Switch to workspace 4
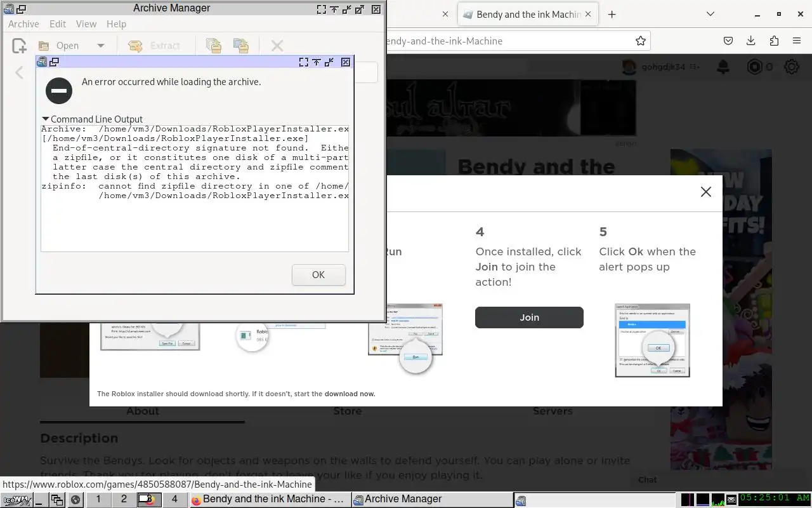Image resolution: width=812 pixels, height=508 pixels. [x=174, y=500]
